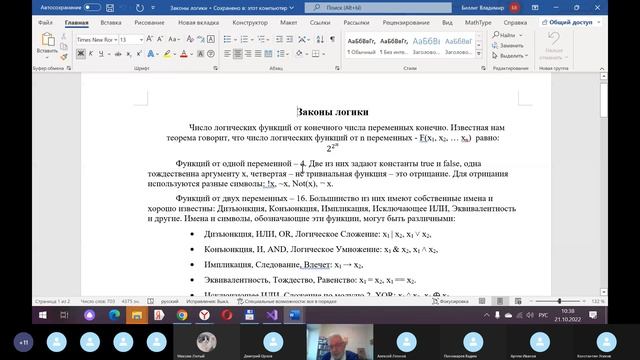Open the Файл tab
The image size is (640, 360).
click(45, 22)
